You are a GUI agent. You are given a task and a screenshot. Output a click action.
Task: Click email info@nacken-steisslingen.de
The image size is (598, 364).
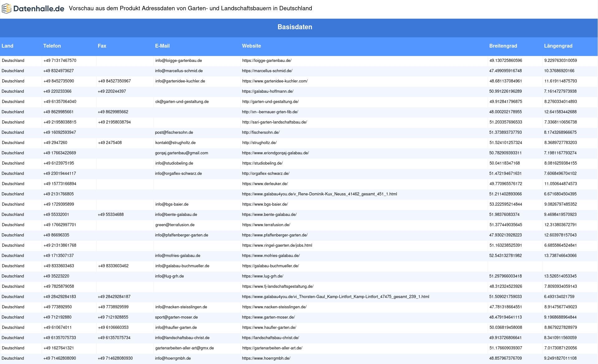[x=181, y=307]
